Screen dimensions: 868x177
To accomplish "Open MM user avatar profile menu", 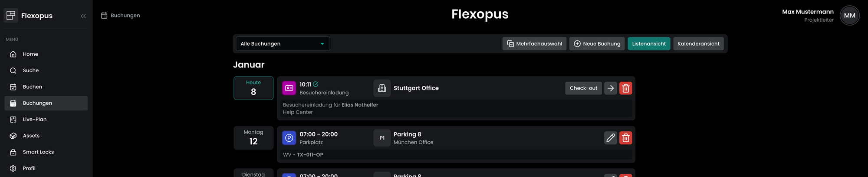I will [x=849, y=16].
